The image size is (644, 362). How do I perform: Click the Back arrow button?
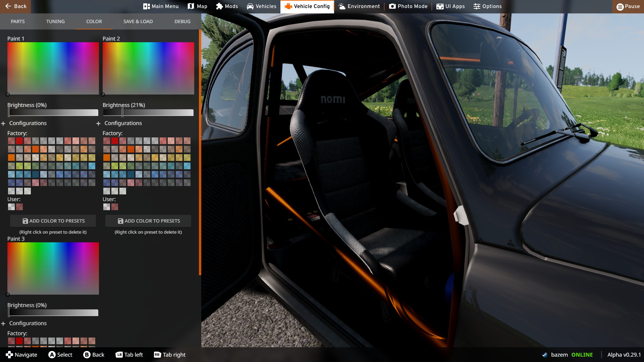click(x=15, y=6)
